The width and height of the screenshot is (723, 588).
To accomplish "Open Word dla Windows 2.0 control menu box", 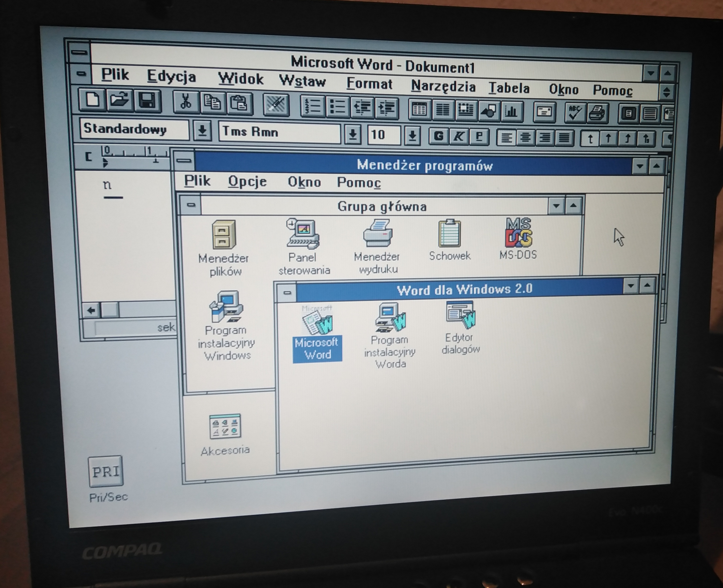I will pos(287,292).
